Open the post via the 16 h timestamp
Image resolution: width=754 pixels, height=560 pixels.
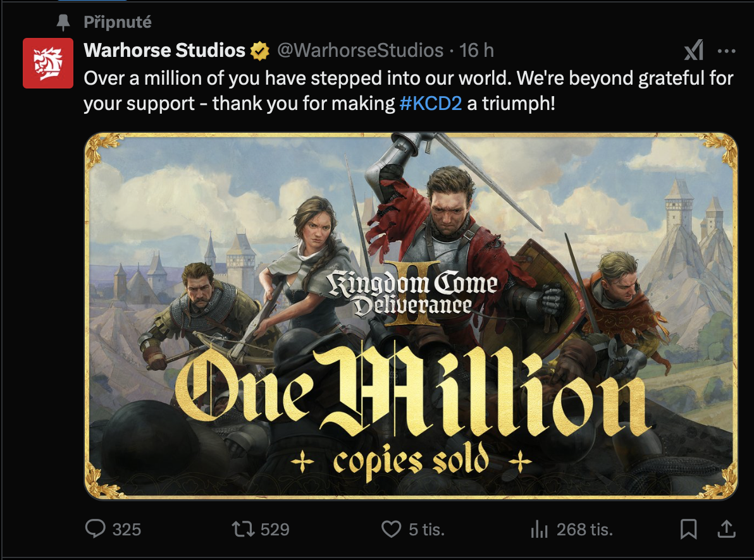(476, 51)
